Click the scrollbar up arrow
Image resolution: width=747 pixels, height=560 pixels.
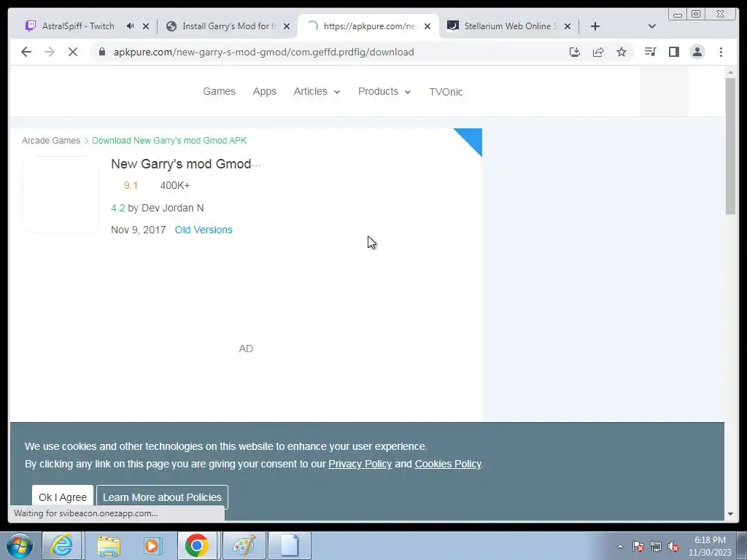coord(730,72)
